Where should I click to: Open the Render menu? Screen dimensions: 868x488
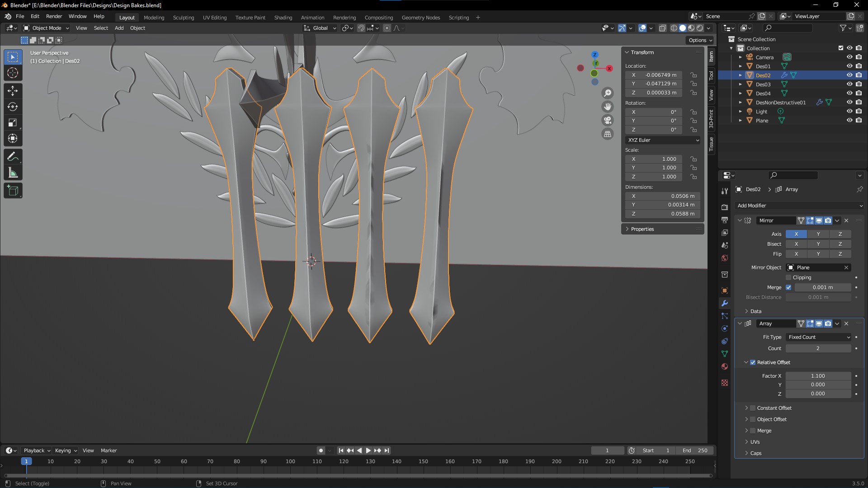54,16
